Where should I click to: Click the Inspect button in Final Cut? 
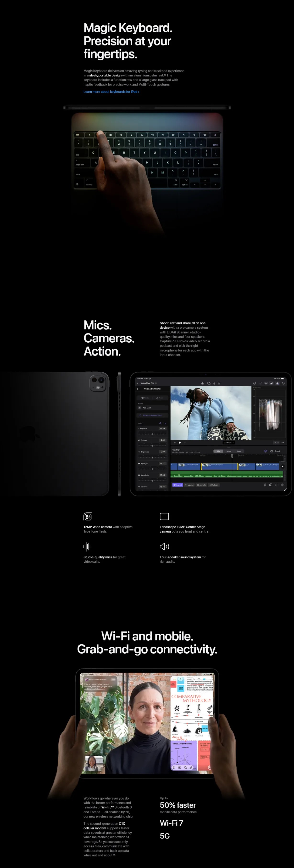177,485
